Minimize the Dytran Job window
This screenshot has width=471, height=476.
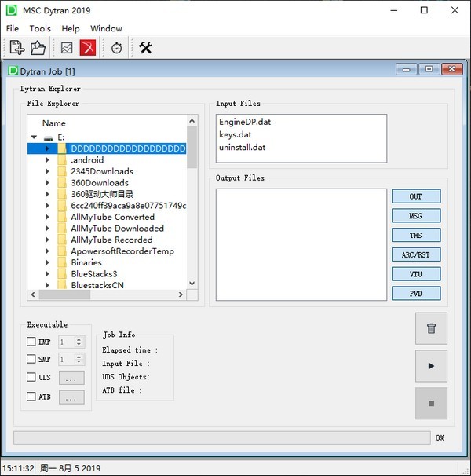tap(407, 70)
